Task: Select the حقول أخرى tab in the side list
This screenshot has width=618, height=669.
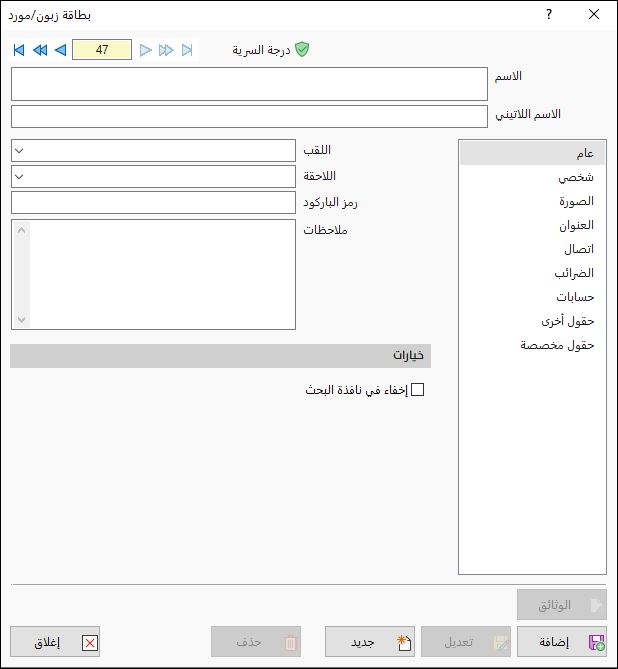Action: tap(532, 321)
